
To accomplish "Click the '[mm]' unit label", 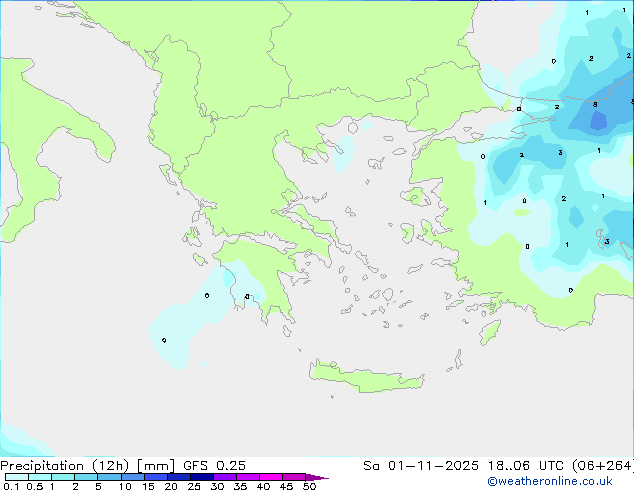I will click(x=156, y=466).
